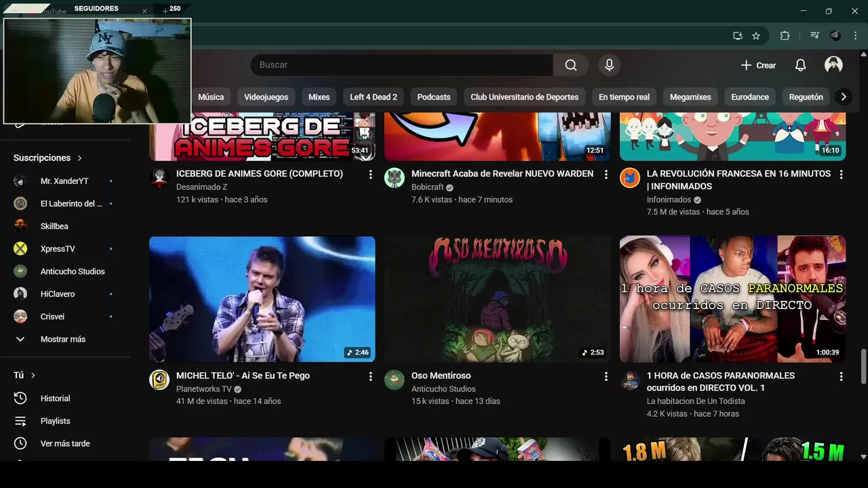868x488 pixels.
Task: Open options for ICEBERG DE ANIMES GORE video
Action: [x=370, y=174]
